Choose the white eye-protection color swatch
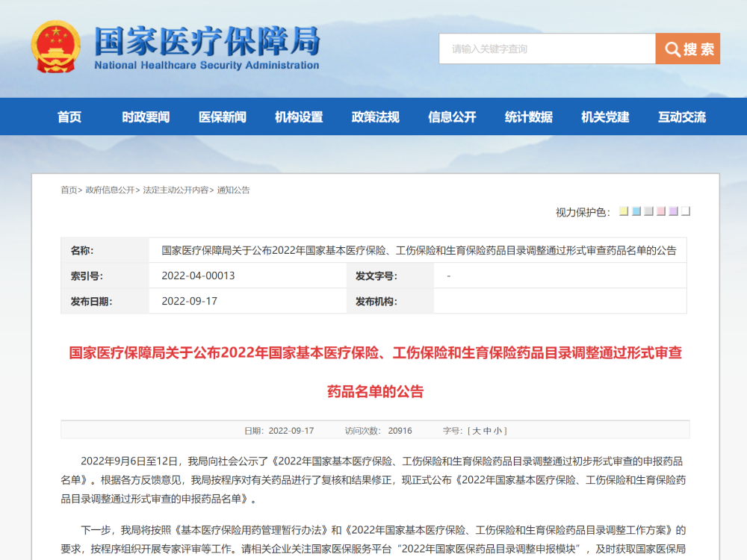 pyautogui.click(x=686, y=211)
